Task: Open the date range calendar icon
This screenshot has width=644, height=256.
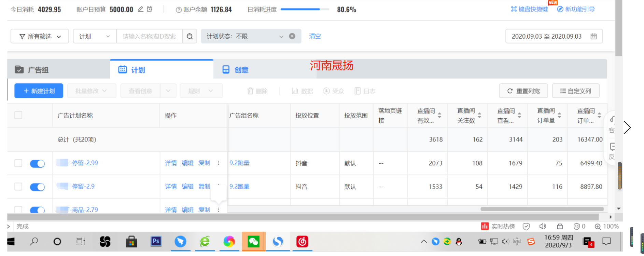Action: click(x=594, y=36)
